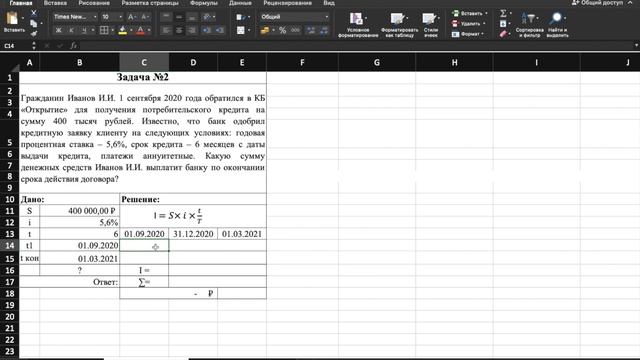Viewport: 640px width, 360px height.
Task: Expand the borders options arrow
Action: click(x=112, y=30)
